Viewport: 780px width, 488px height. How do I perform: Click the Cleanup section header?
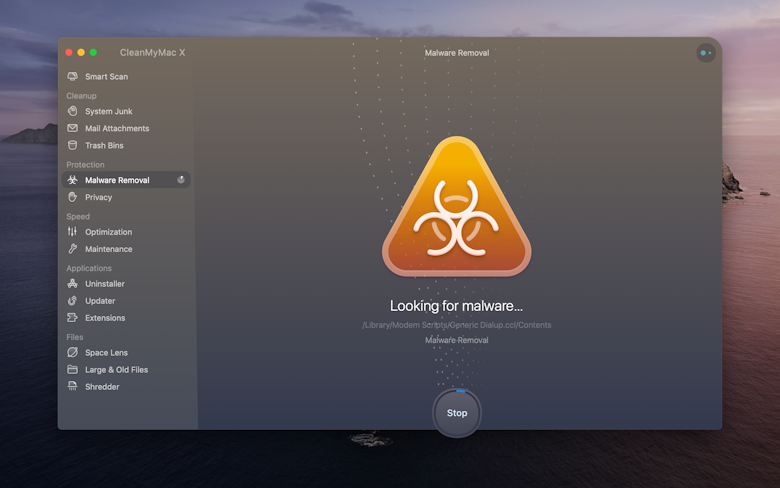click(81, 96)
